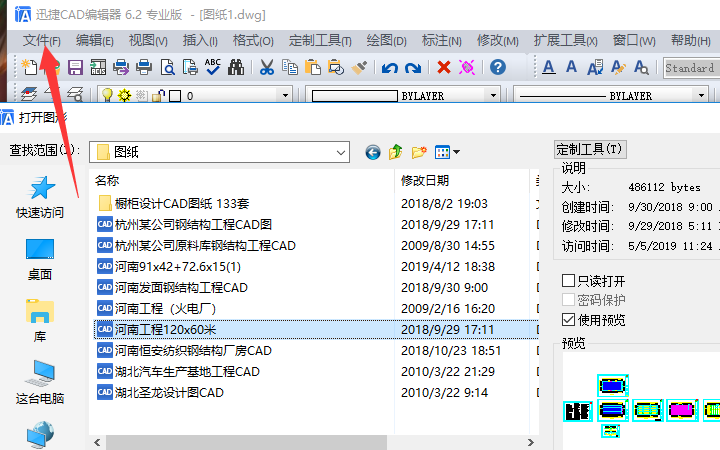Expand the view menu dropdown arrow
The height and width of the screenshot is (450, 720).
pos(456,152)
